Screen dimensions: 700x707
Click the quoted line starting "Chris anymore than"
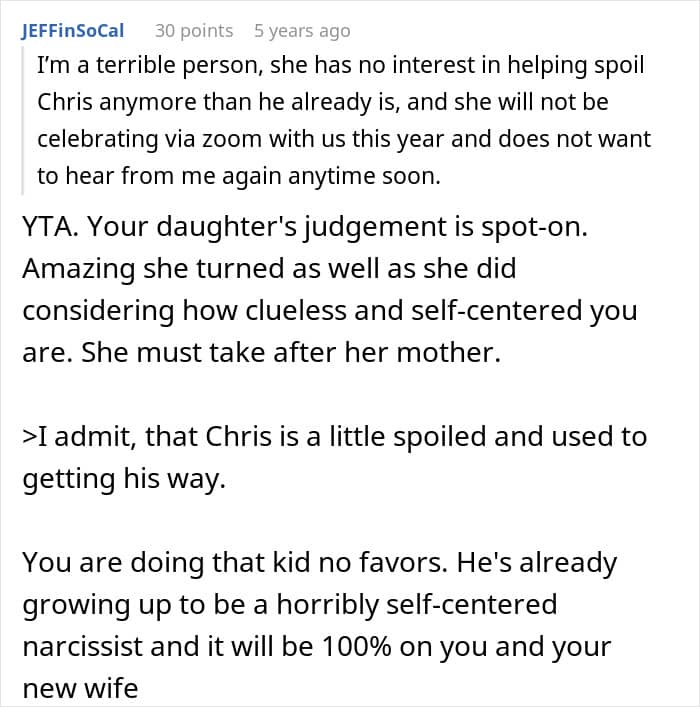point(322,103)
